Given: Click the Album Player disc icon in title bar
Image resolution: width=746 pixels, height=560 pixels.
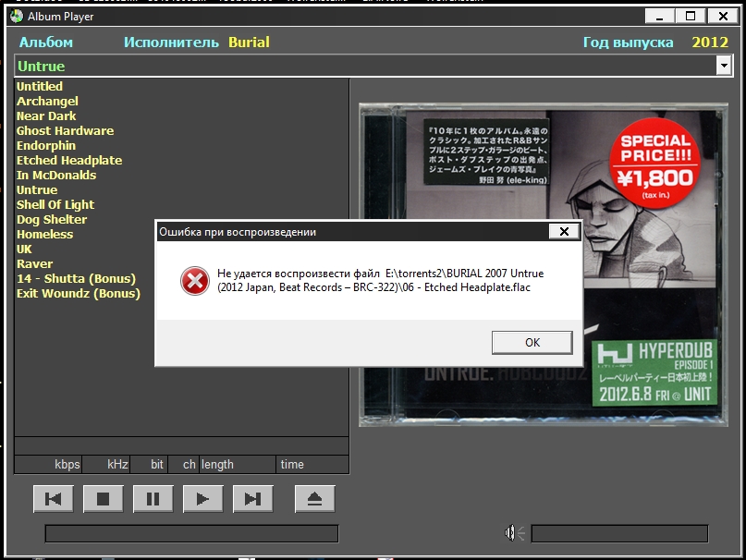Looking at the screenshot, I should coord(16,17).
